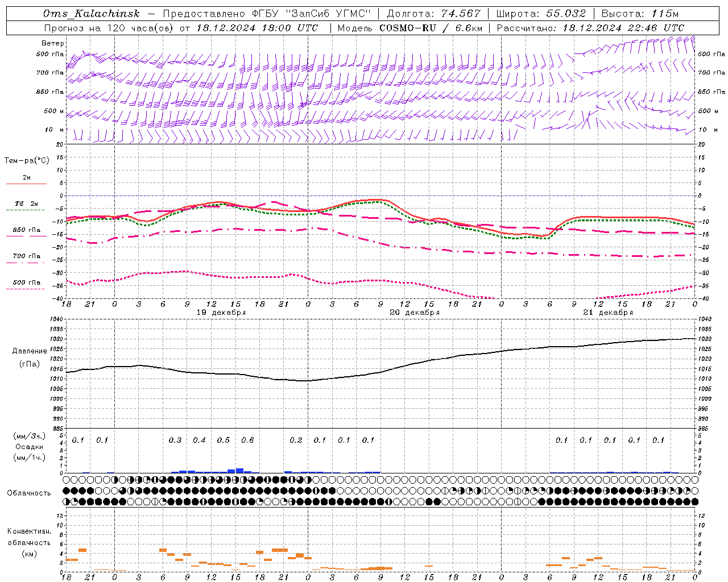Click the (мм/1ч.) precipitation unit label
The image size is (728, 582).
point(29,457)
